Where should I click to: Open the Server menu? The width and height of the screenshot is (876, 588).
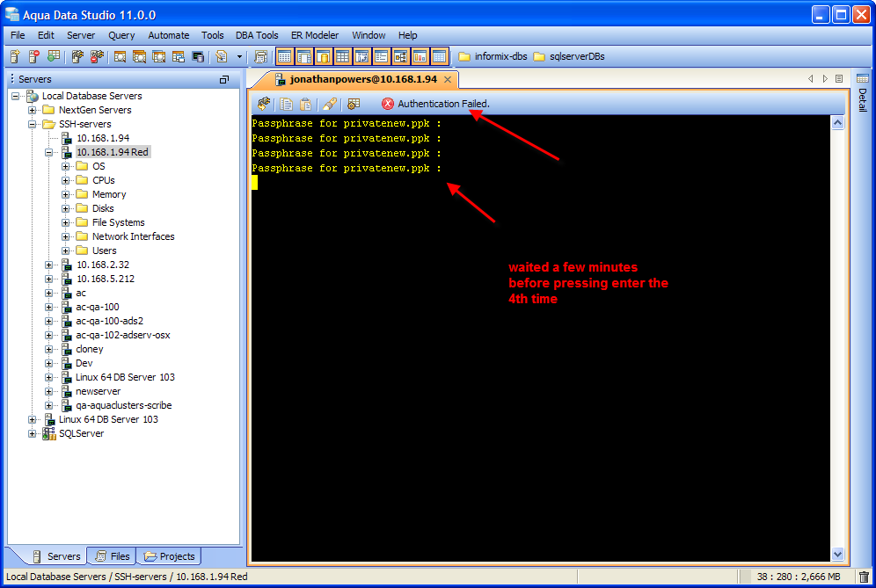tap(81, 35)
